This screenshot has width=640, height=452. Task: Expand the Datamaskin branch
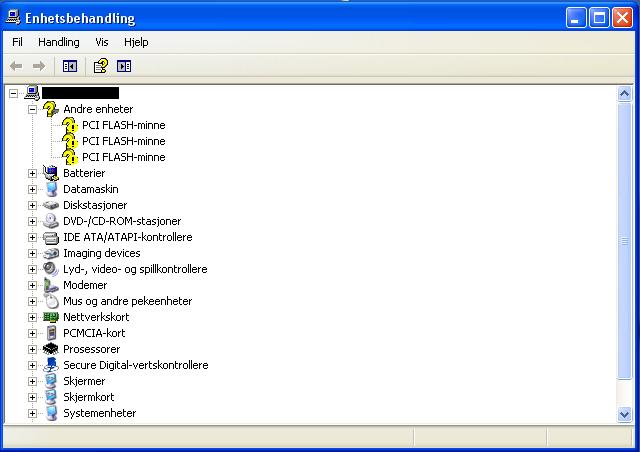(x=32, y=189)
